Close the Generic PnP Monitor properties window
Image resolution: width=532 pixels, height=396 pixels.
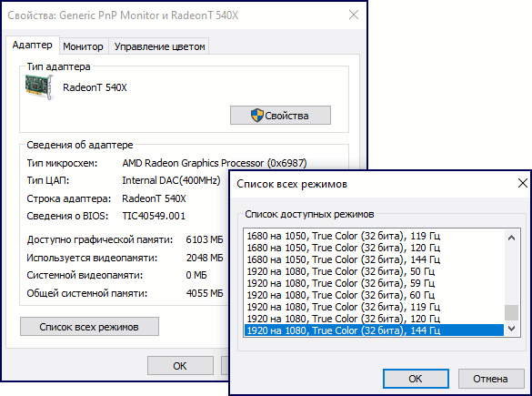pos(354,15)
